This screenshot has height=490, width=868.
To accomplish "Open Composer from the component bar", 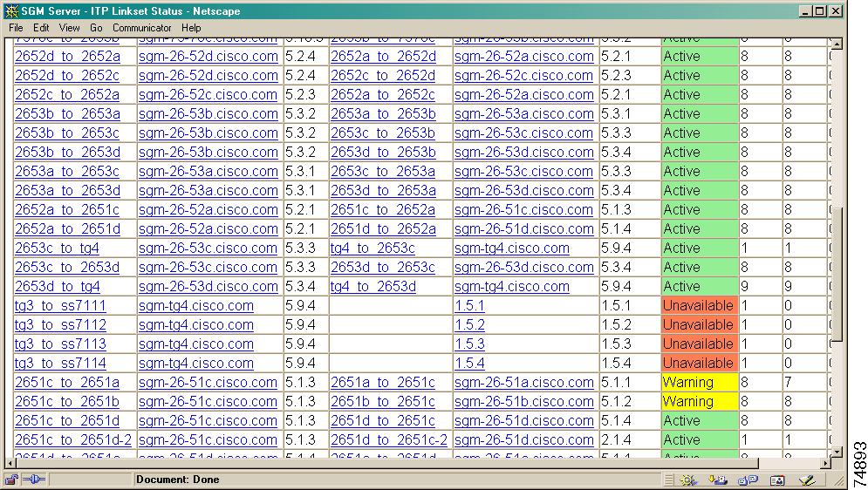I will [807, 480].
